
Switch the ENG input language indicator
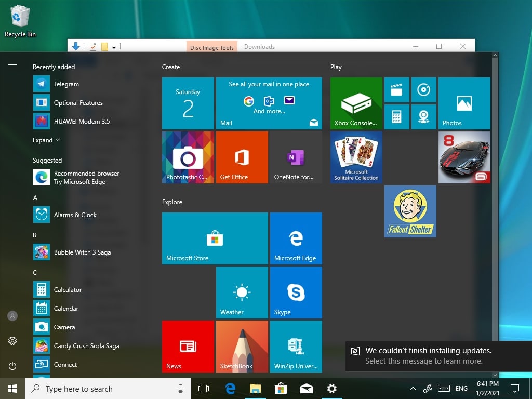pyautogui.click(x=461, y=389)
